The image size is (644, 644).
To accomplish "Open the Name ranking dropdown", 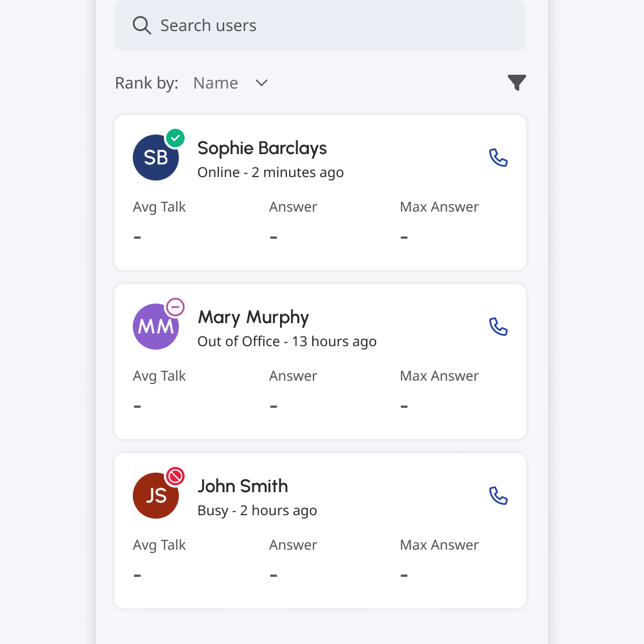I will tap(216, 83).
